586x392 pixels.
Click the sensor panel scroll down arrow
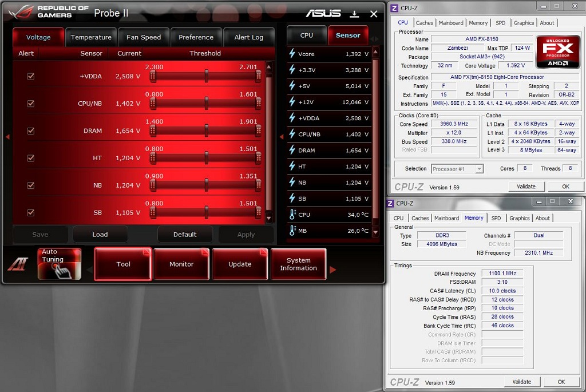coord(375,232)
